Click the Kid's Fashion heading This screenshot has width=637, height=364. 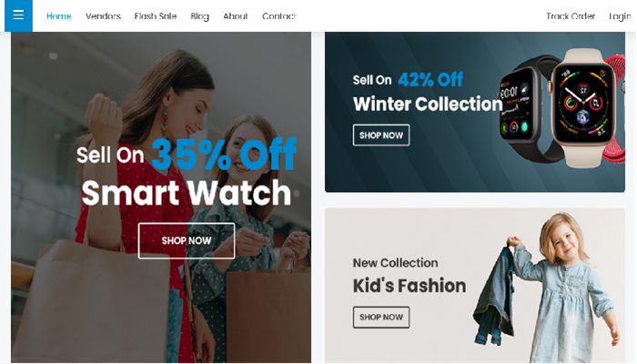point(409,286)
